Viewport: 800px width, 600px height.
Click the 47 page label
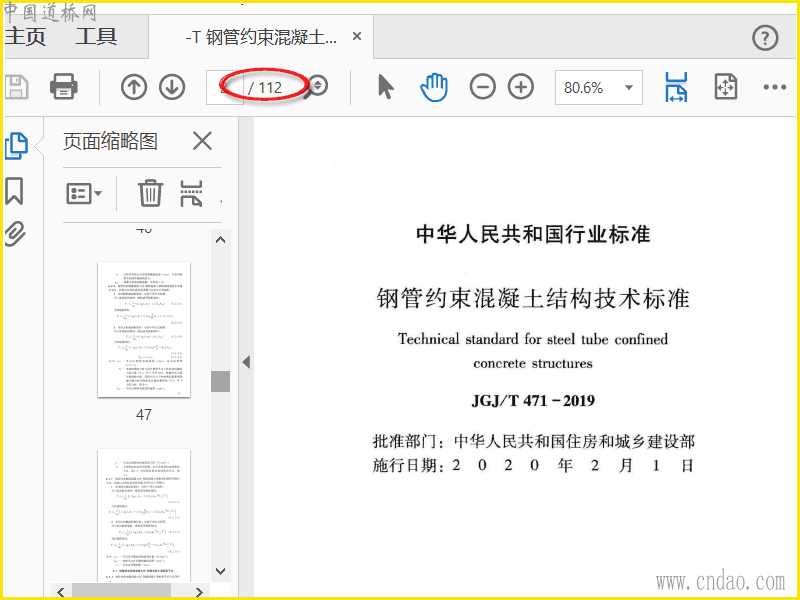144,414
